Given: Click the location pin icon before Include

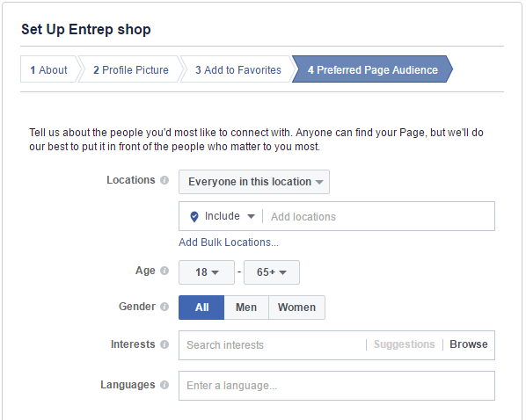Looking at the screenshot, I should click(194, 216).
